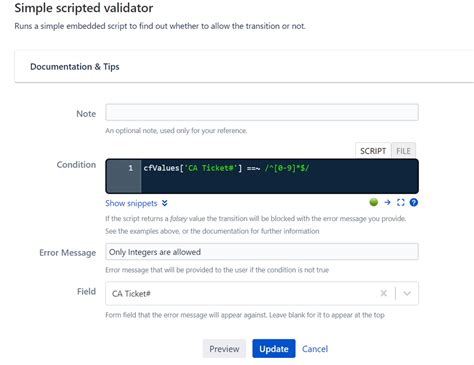Toggle fullscreen script editor icon
474x365 pixels.
pos(400,202)
